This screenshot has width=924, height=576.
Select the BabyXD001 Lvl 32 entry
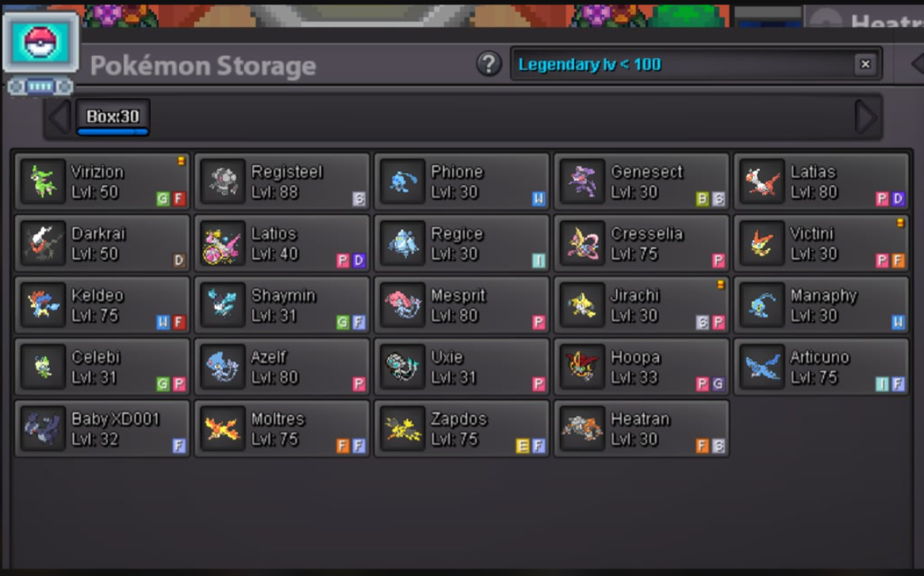[x=102, y=428]
